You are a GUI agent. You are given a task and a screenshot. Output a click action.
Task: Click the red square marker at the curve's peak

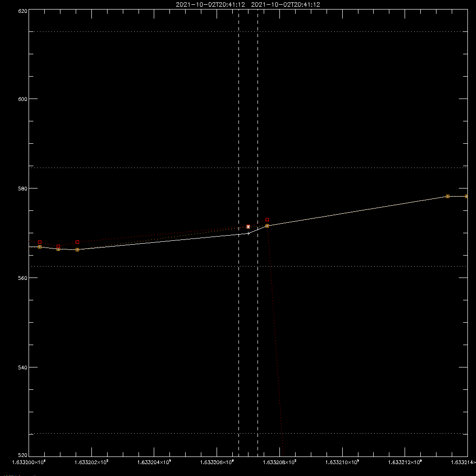tap(267, 220)
